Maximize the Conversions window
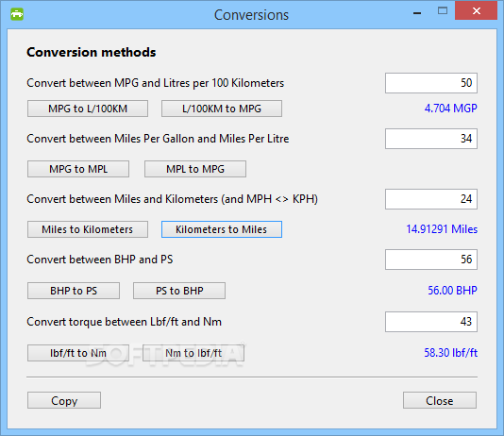The height and width of the screenshot is (436, 504). (x=443, y=11)
